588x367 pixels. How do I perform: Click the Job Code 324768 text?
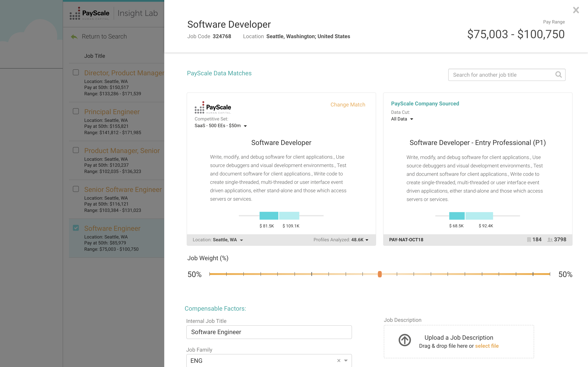click(x=209, y=36)
